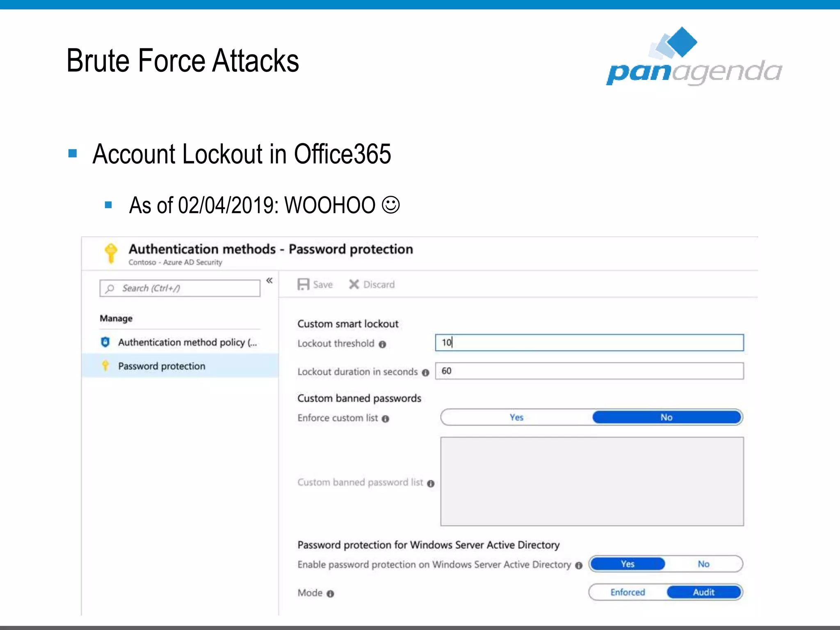Click the Save floppy disk icon
The image size is (840, 630).
(x=303, y=284)
